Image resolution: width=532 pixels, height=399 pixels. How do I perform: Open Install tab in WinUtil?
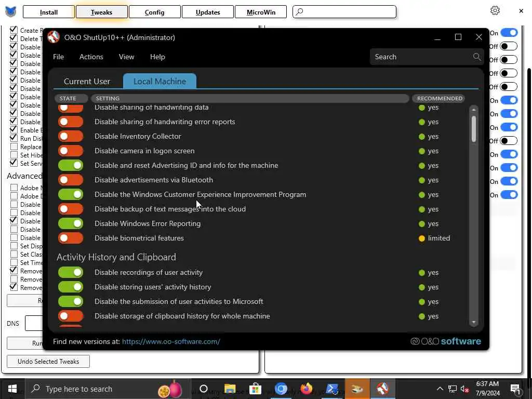(x=49, y=12)
